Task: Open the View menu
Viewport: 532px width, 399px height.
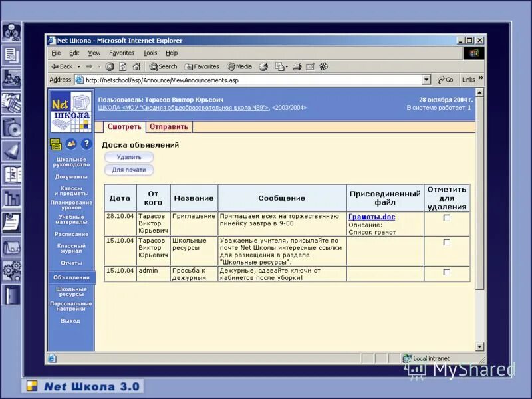Action: (94, 53)
